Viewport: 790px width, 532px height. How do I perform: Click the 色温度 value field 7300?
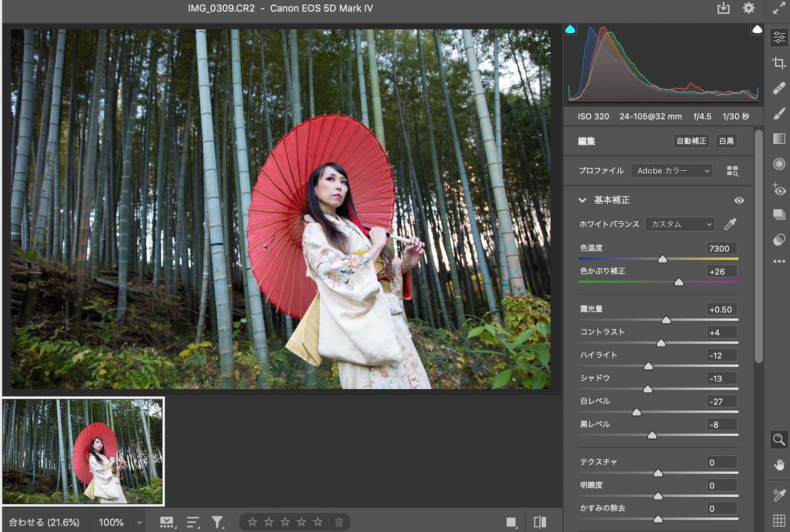[721, 249]
